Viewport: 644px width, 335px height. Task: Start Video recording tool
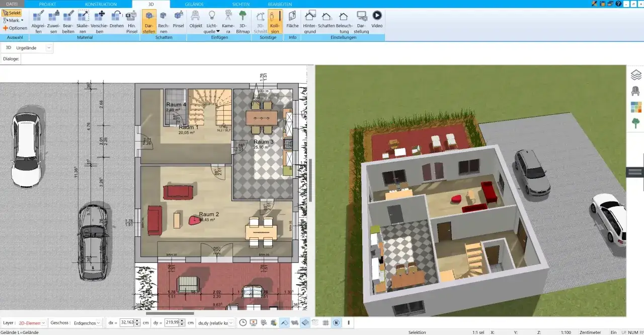(377, 19)
